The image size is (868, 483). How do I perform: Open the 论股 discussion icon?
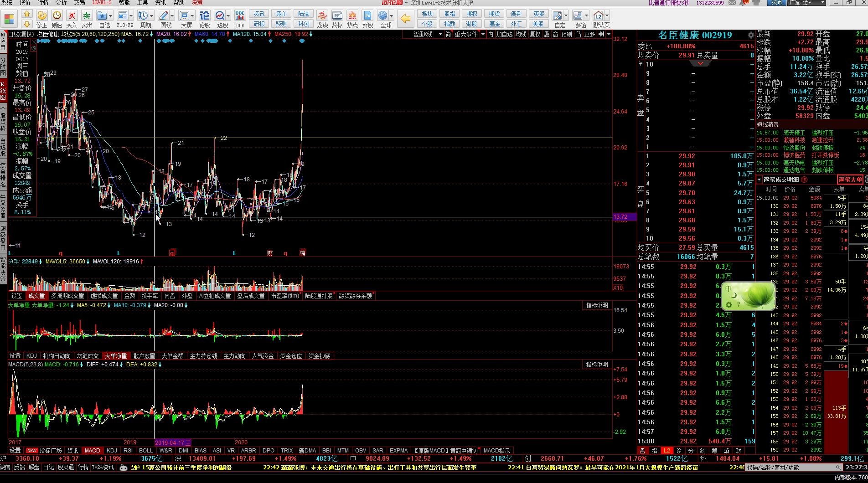205,15
